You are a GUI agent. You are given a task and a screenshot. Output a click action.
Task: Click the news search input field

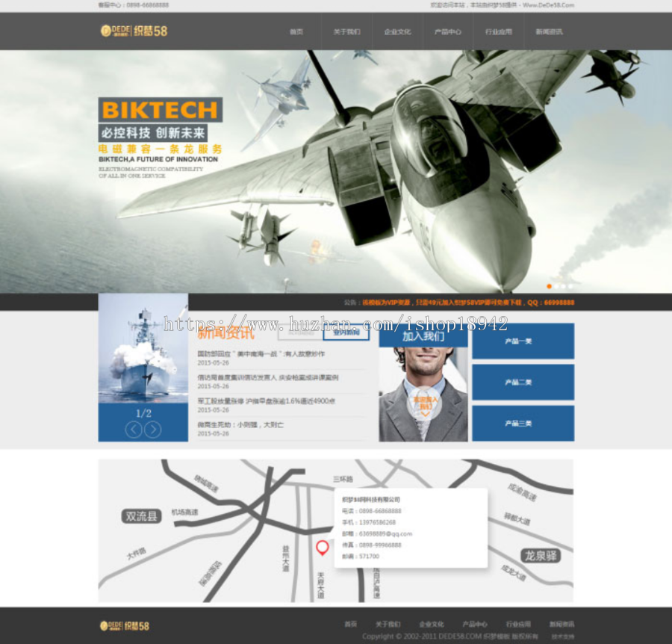[300, 332]
